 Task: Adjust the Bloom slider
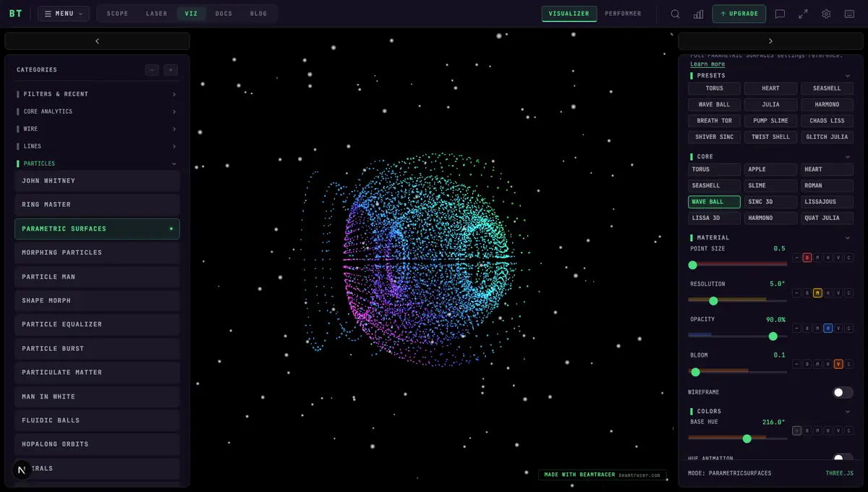point(738,372)
